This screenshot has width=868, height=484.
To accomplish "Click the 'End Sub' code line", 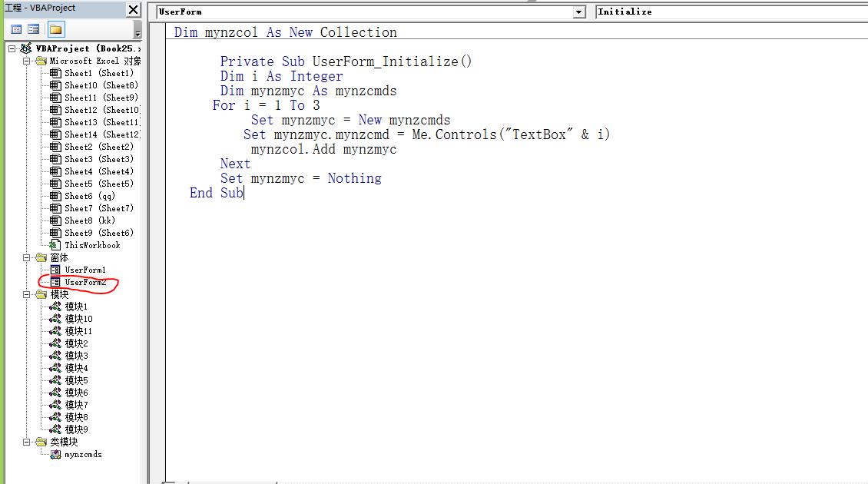I will click(217, 193).
